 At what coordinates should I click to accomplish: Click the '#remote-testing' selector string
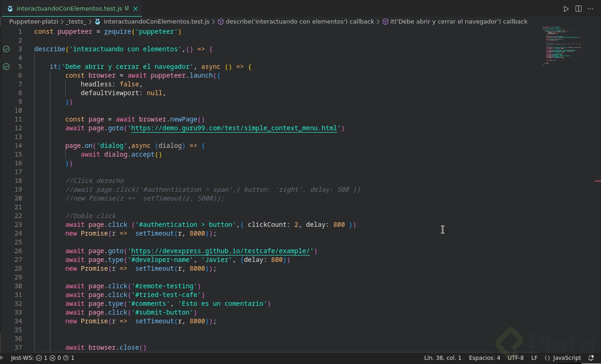(x=164, y=286)
